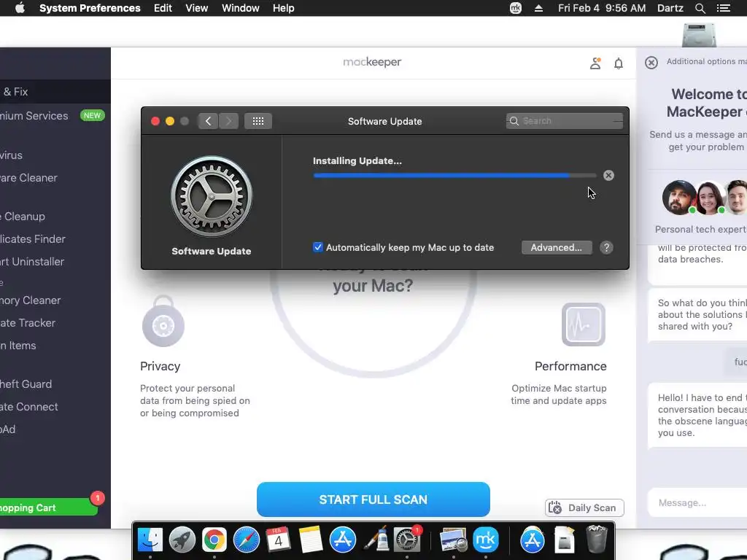This screenshot has width=747, height=560.
Task: Open Daily Scan settings
Action: point(584,507)
